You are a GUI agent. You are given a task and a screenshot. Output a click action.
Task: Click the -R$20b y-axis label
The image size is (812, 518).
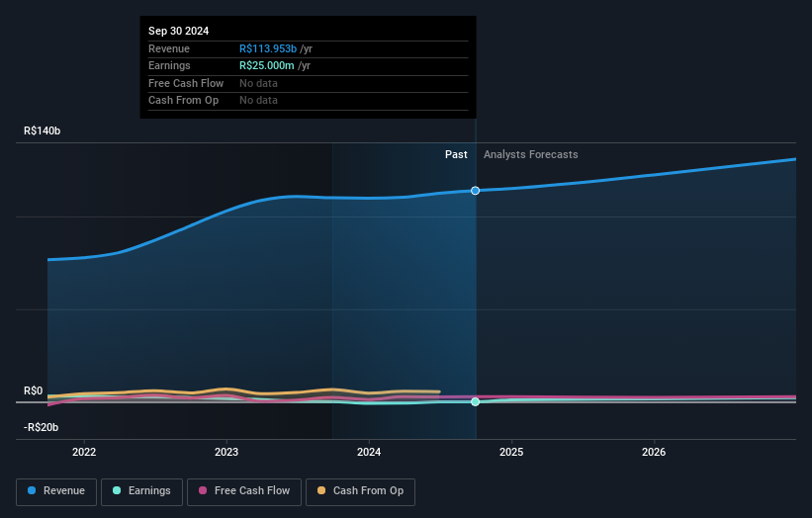41,427
